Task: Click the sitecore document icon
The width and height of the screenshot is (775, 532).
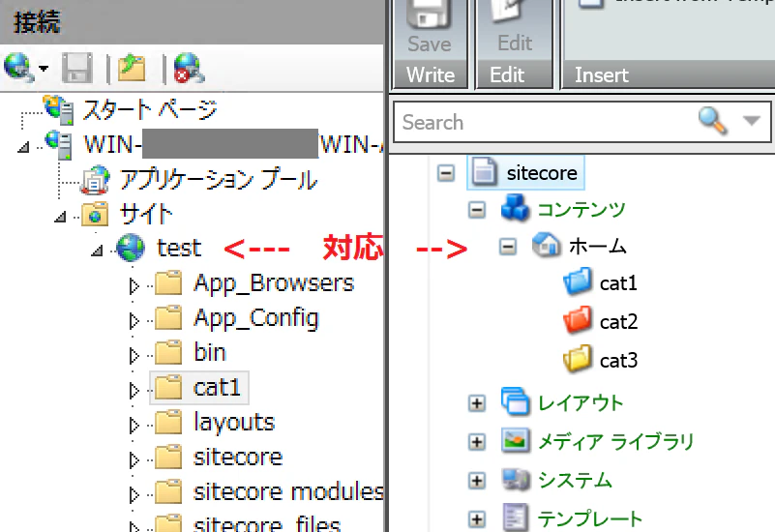Action: coord(485,172)
